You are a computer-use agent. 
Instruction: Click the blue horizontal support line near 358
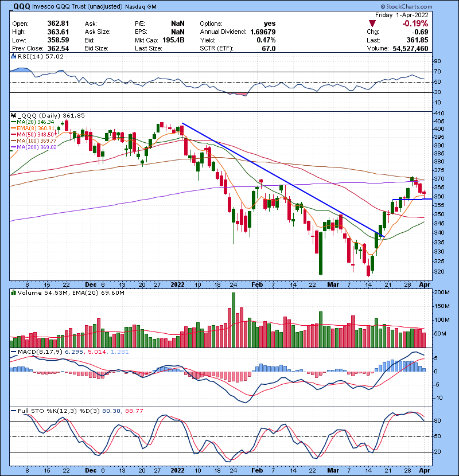(412, 199)
